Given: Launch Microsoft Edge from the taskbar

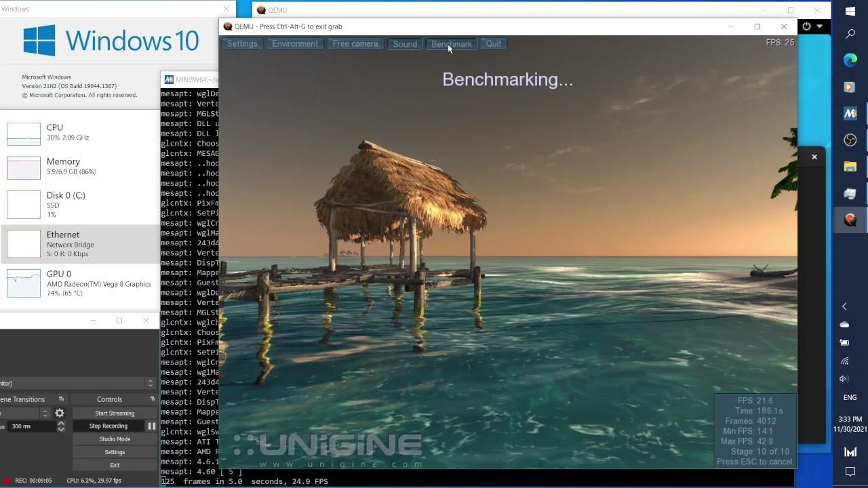Looking at the screenshot, I should click(x=850, y=60).
